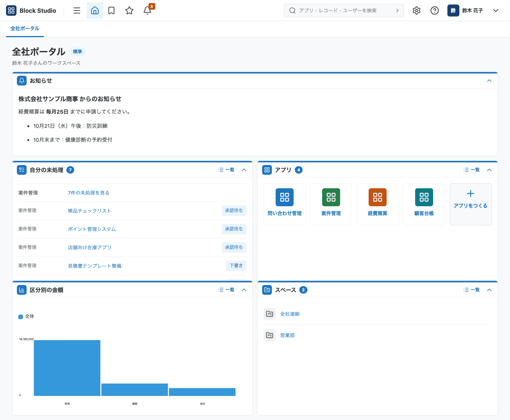Select the 全社ポータル tab
510x420 pixels.
[x=25, y=28]
